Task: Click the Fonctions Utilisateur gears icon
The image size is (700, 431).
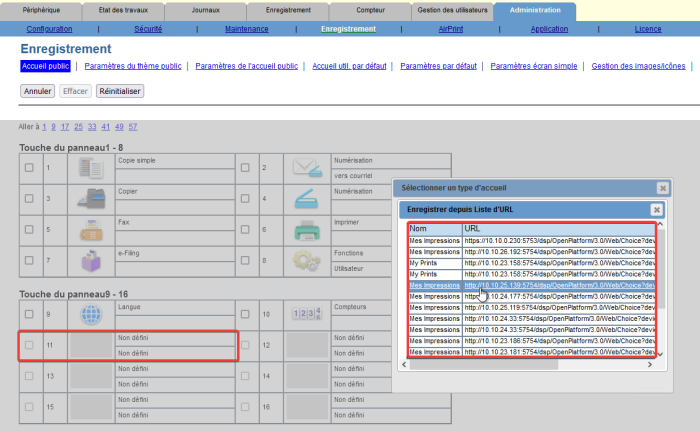Action: tap(307, 260)
